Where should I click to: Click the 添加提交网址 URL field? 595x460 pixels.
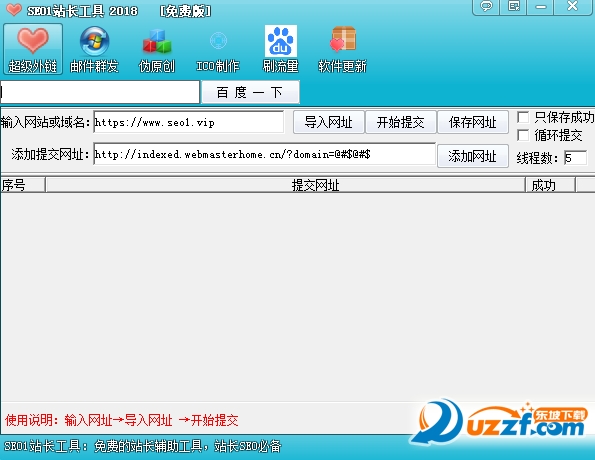tap(264, 154)
